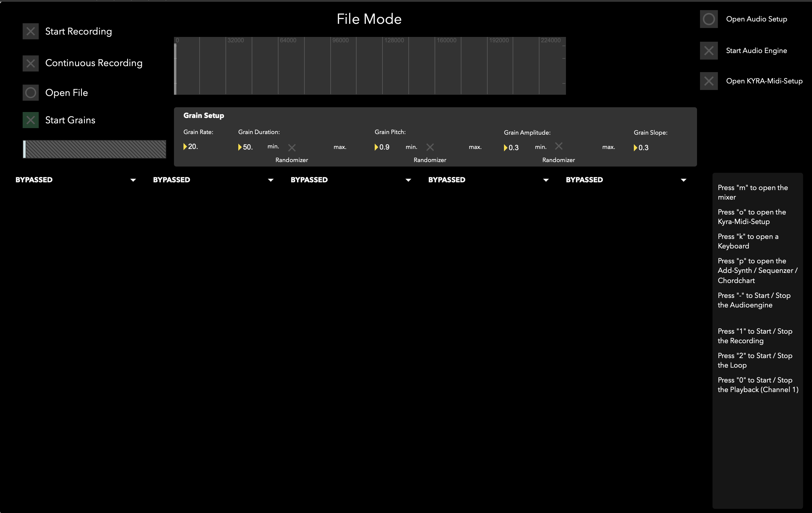Click the Open File icon

[30, 93]
